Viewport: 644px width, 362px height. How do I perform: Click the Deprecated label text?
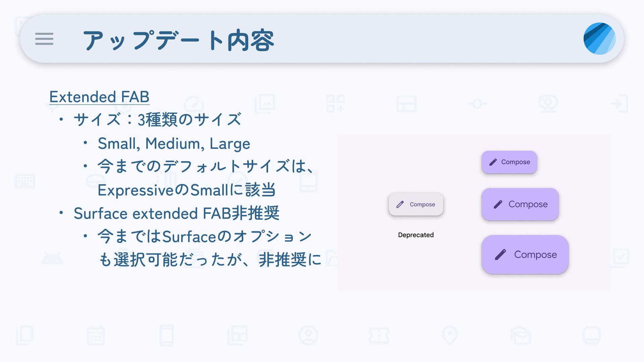[416, 235]
